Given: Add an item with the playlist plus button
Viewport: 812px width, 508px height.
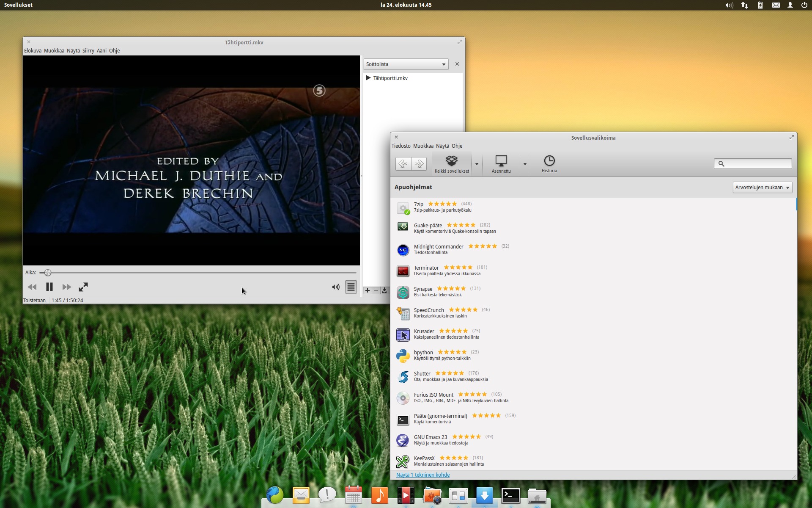Looking at the screenshot, I should (x=368, y=290).
